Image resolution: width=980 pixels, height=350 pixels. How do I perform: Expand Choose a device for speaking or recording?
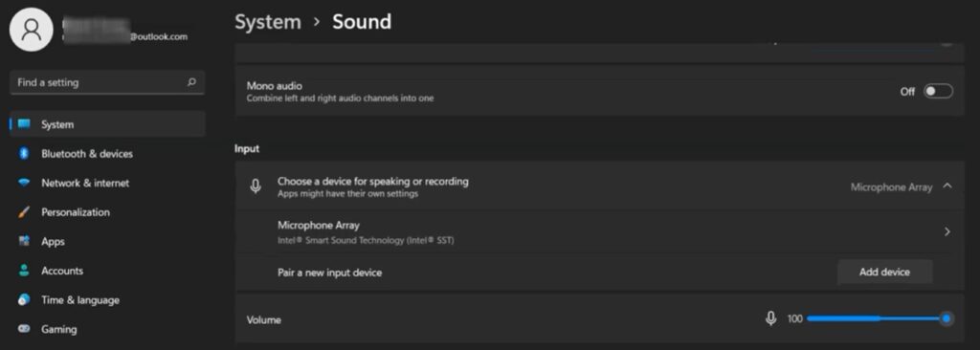600,186
